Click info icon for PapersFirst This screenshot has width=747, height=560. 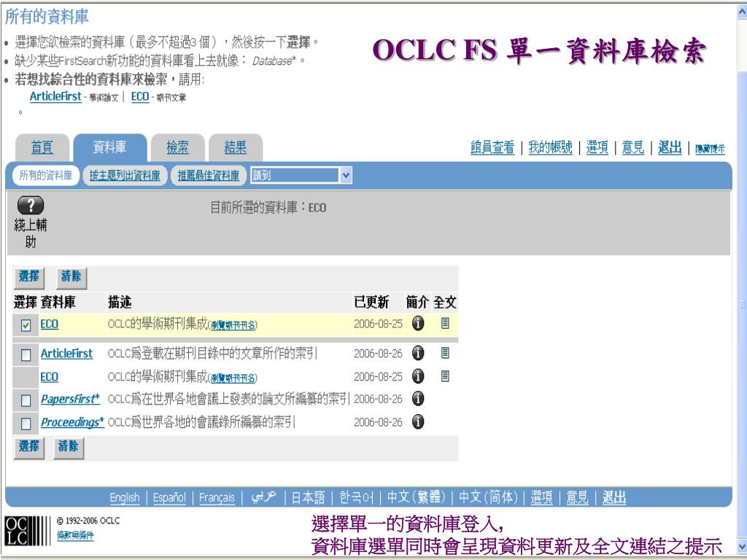click(x=418, y=399)
